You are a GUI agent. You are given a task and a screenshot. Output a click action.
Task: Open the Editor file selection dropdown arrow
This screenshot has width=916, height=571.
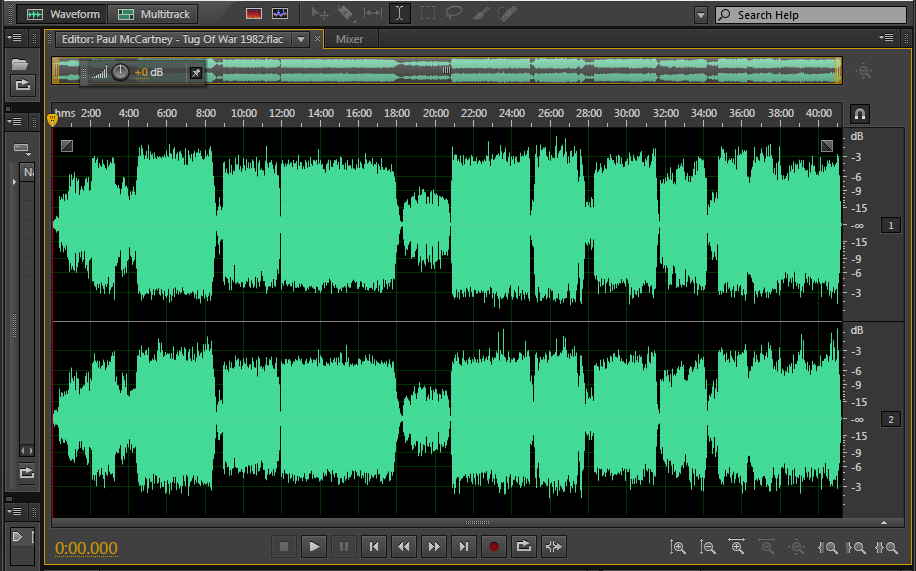301,39
